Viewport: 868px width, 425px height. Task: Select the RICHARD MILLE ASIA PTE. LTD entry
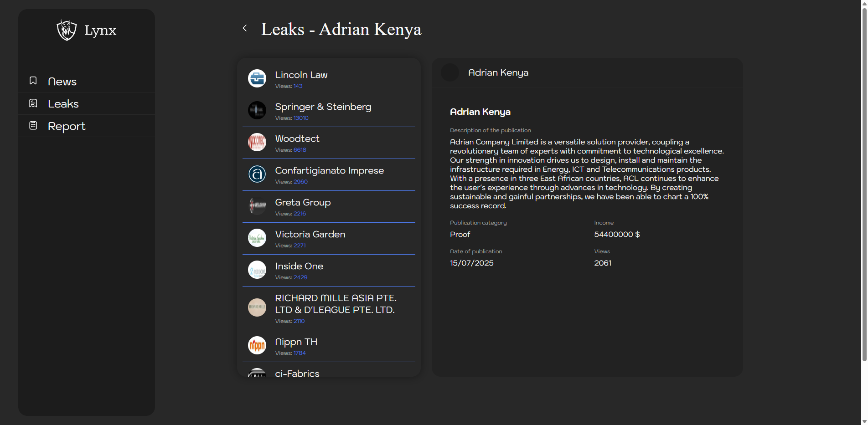pyautogui.click(x=336, y=304)
